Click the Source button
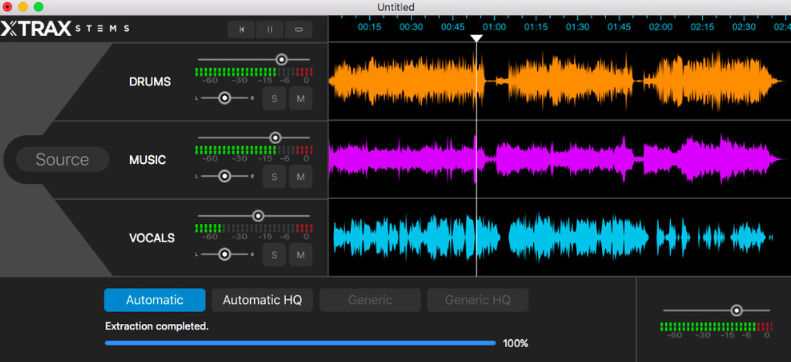This screenshot has width=791, height=362. (x=63, y=159)
